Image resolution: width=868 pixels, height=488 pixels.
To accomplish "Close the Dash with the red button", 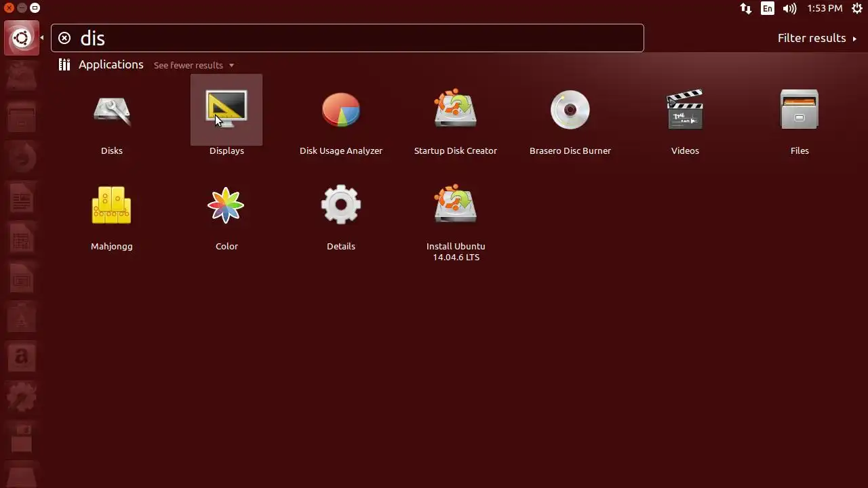I will tap(9, 8).
